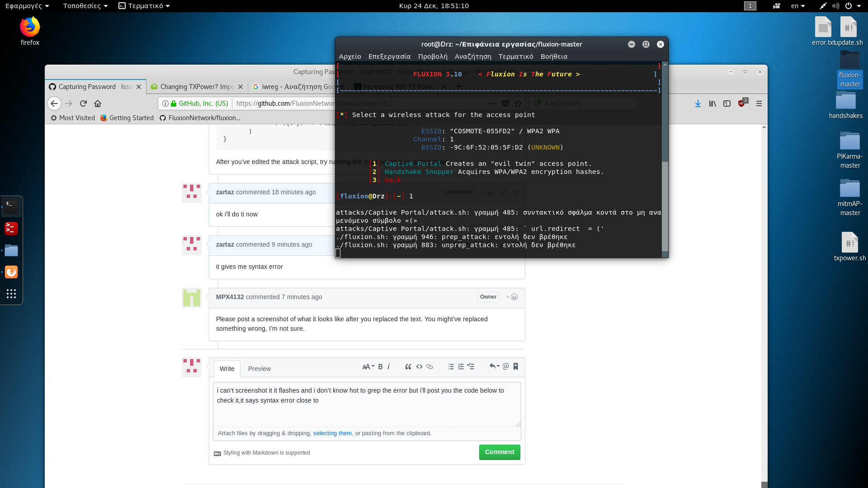The height and width of the screenshot is (488, 868).
Task: Click 'selecting them' attach files link
Action: point(332,433)
